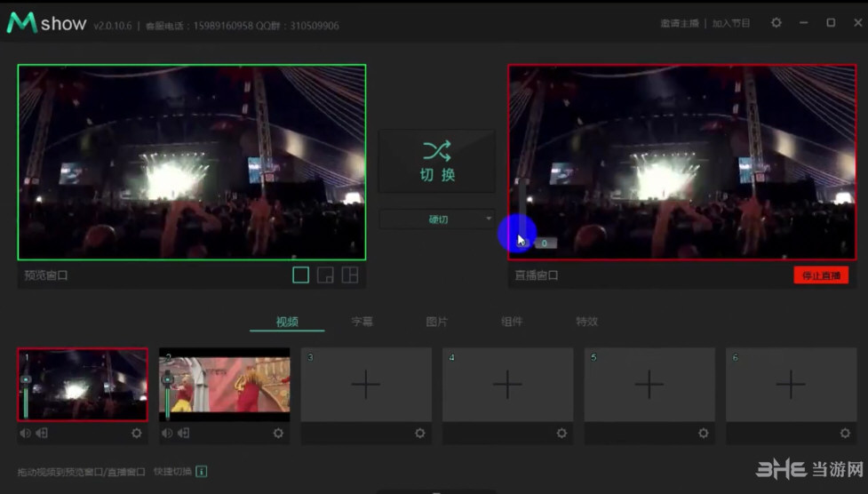The width and height of the screenshot is (868, 494).
Task: Click the 切换 switch button
Action: coord(436,161)
